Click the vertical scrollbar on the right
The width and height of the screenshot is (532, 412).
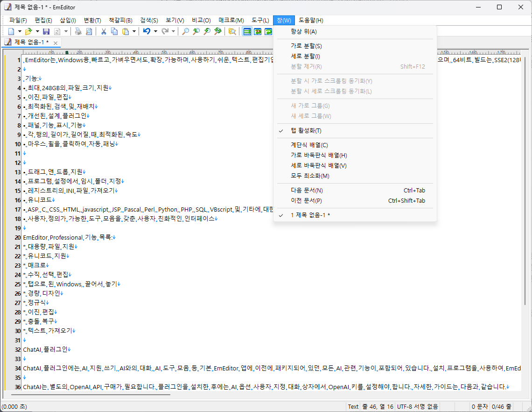click(525, 180)
